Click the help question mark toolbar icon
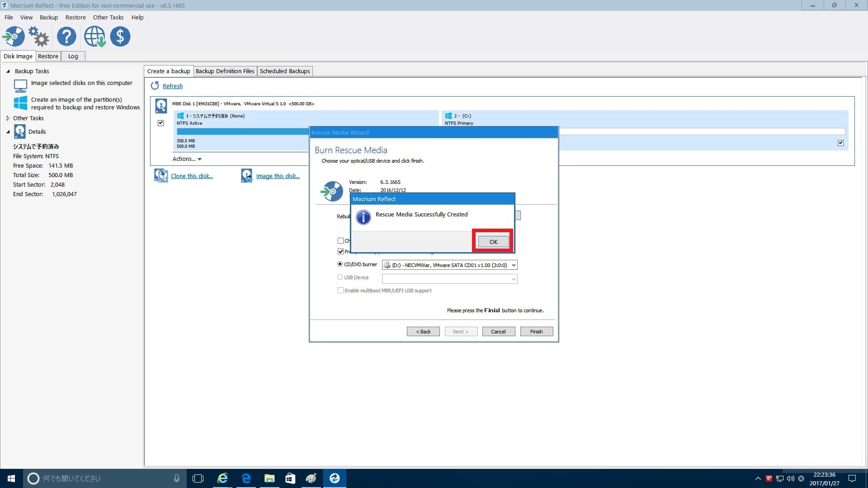The width and height of the screenshot is (868, 488). coord(66,37)
